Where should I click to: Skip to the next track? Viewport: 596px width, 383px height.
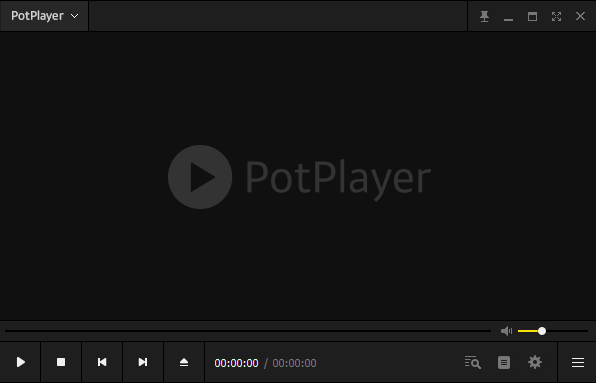click(x=143, y=362)
